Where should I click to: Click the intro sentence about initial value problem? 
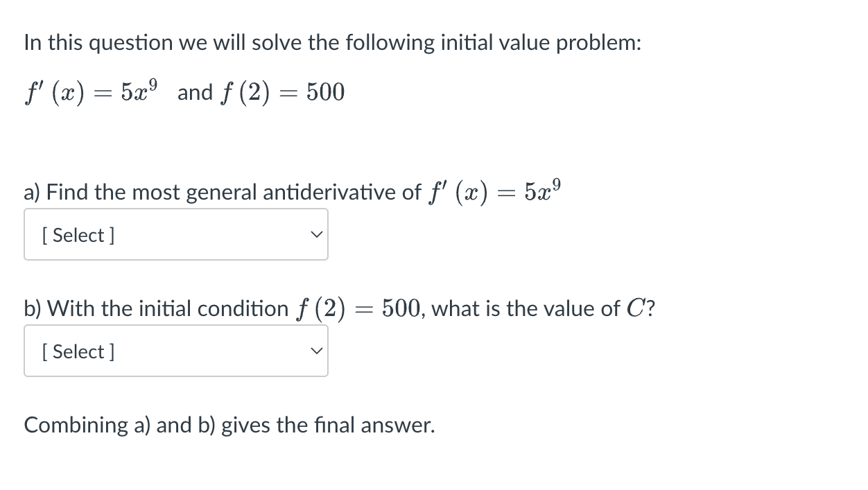333,43
